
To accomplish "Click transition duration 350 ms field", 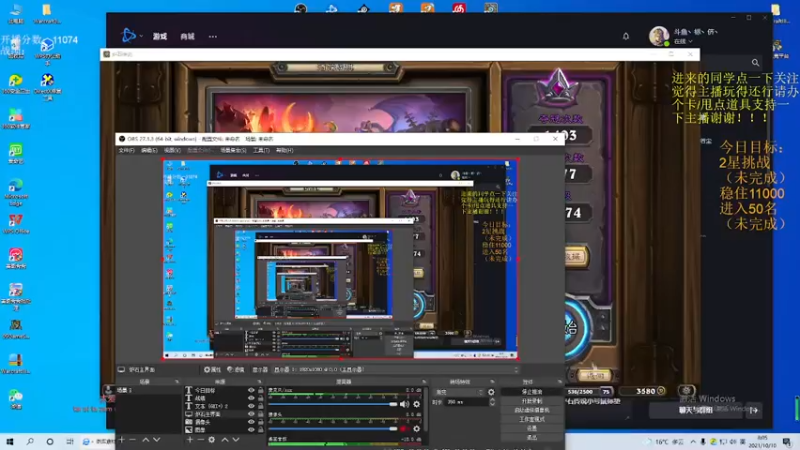I will (x=467, y=402).
